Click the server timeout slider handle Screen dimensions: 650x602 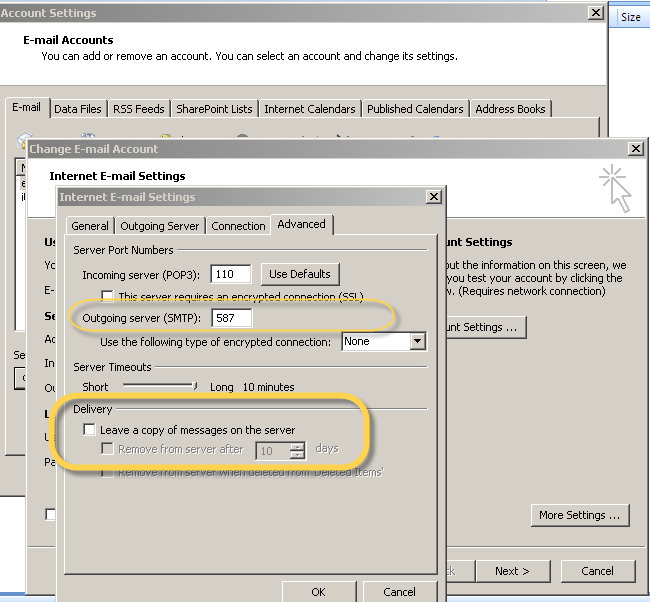point(194,386)
